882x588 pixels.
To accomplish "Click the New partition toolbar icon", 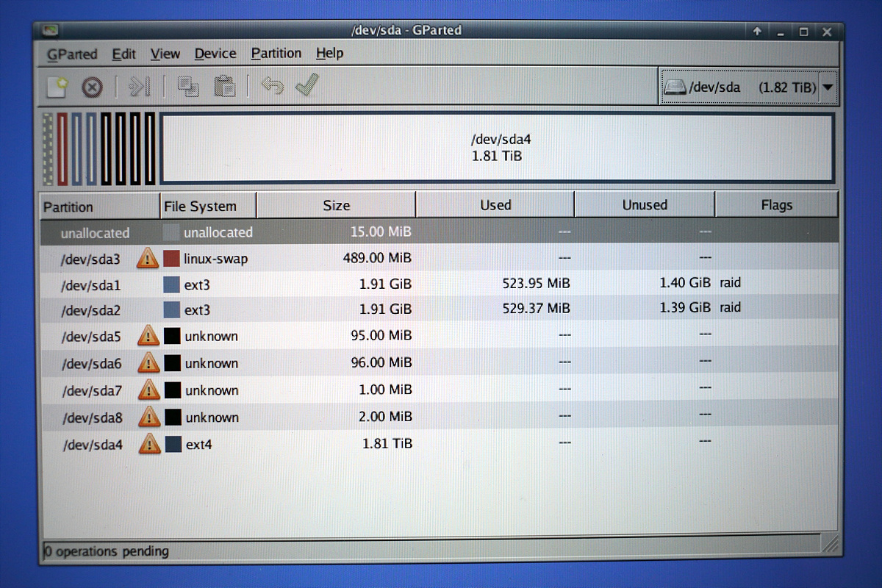I will (x=57, y=87).
